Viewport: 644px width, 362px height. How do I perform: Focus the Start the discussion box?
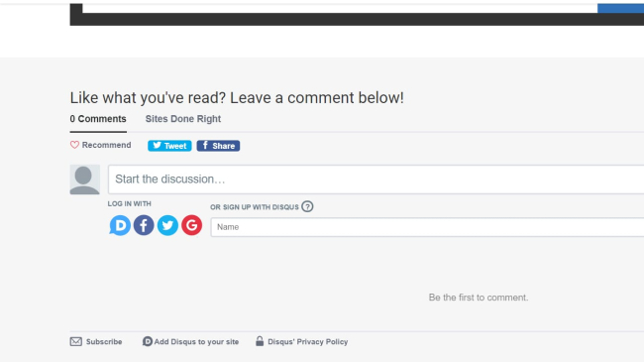coord(376,180)
